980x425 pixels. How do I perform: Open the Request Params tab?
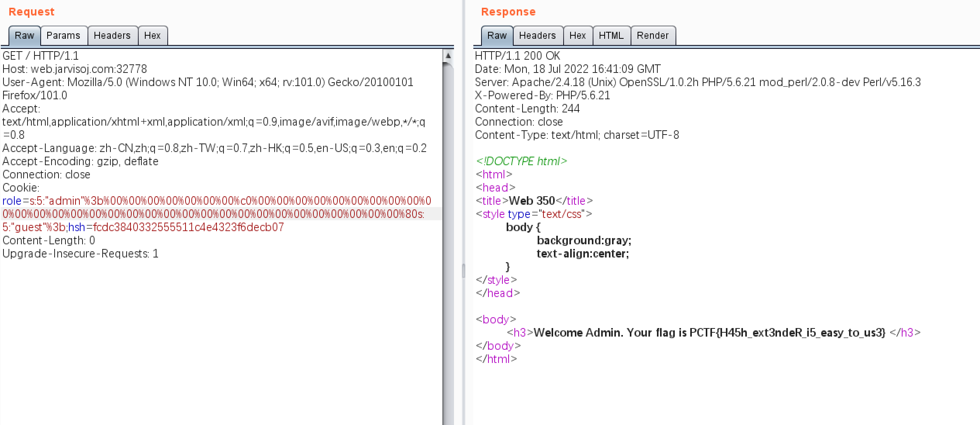click(x=64, y=36)
